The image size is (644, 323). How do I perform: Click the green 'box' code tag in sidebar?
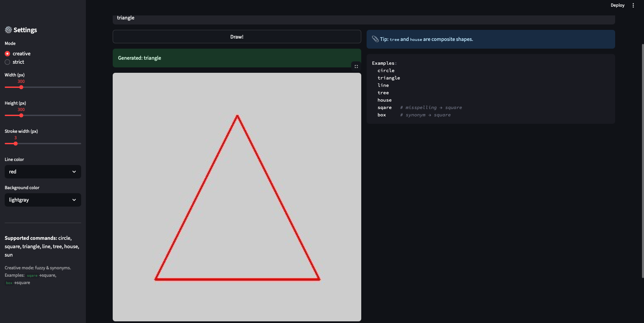point(9,283)
